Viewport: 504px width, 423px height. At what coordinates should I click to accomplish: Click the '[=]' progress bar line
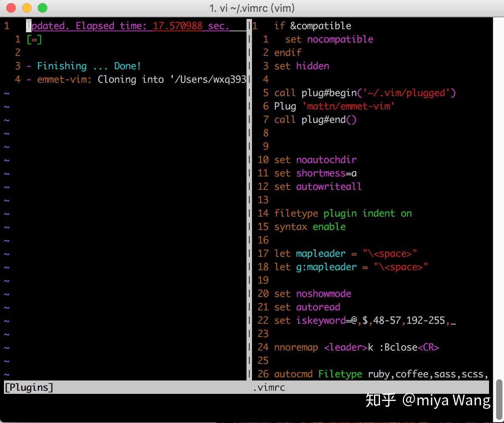pos(34,39)
